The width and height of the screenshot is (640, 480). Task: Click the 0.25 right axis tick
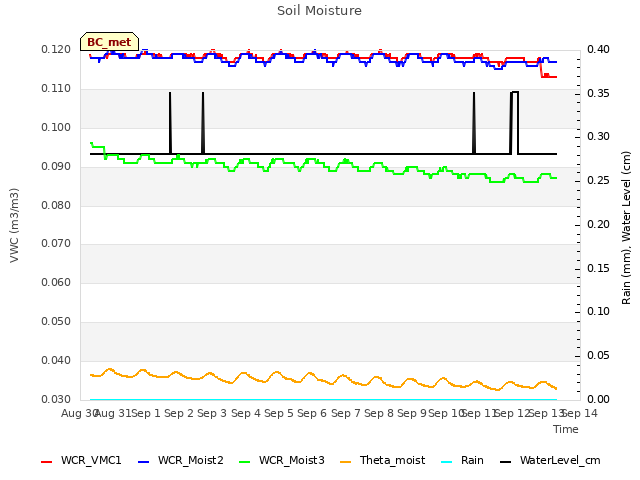pyautogui.click(x=598, y=180)
